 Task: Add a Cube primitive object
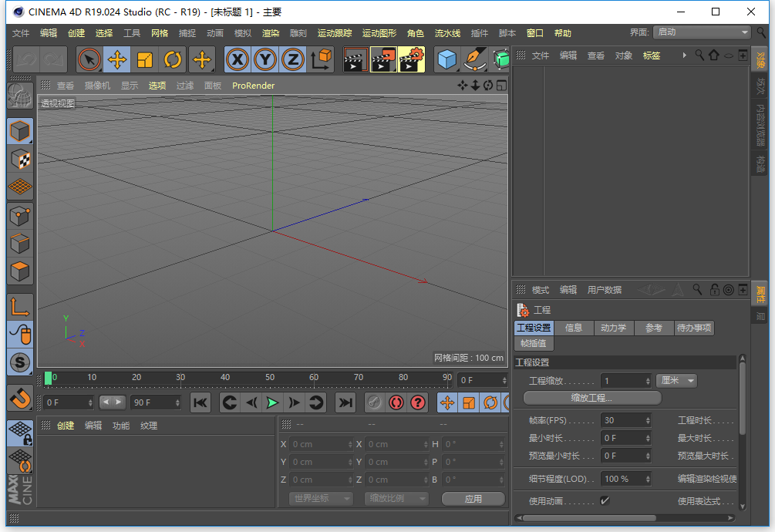point(447,60)
